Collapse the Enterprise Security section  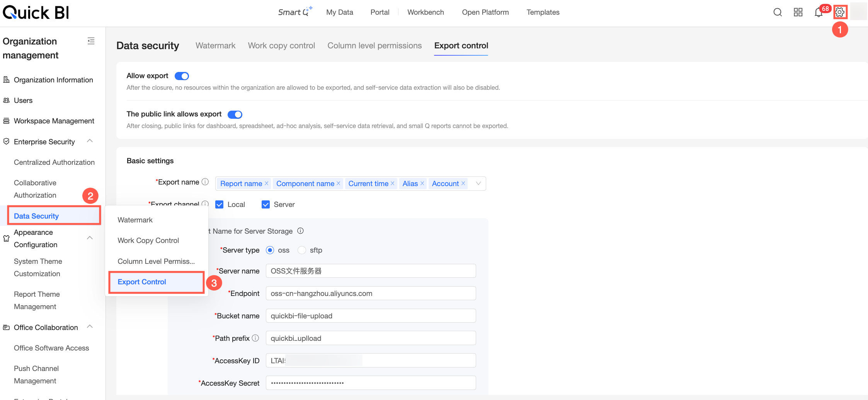click(90, 141)
